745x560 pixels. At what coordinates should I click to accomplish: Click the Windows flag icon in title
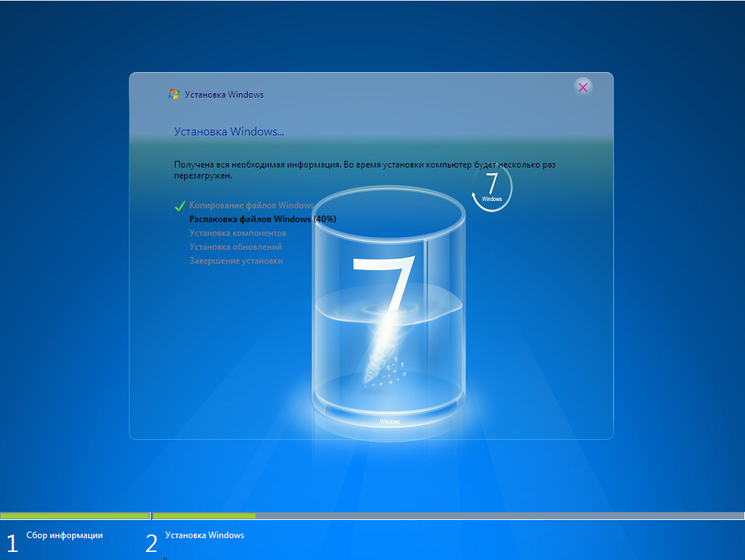click(x=174, y=94)
